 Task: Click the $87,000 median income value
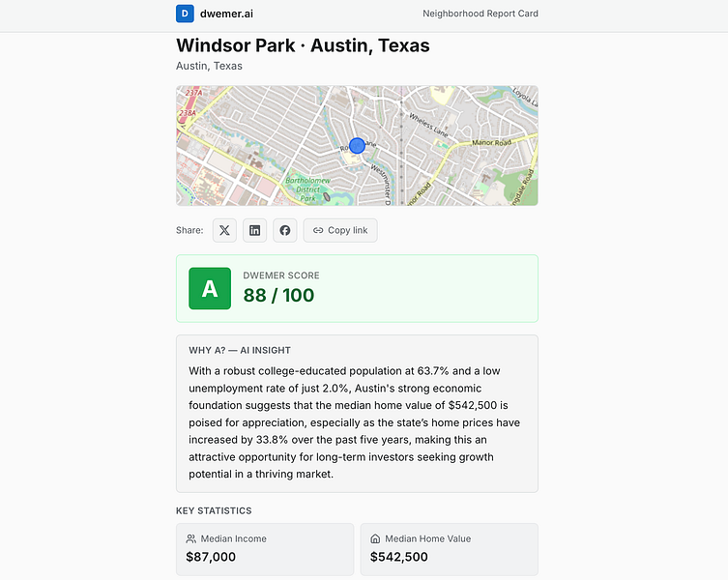[x=211, y=557]
